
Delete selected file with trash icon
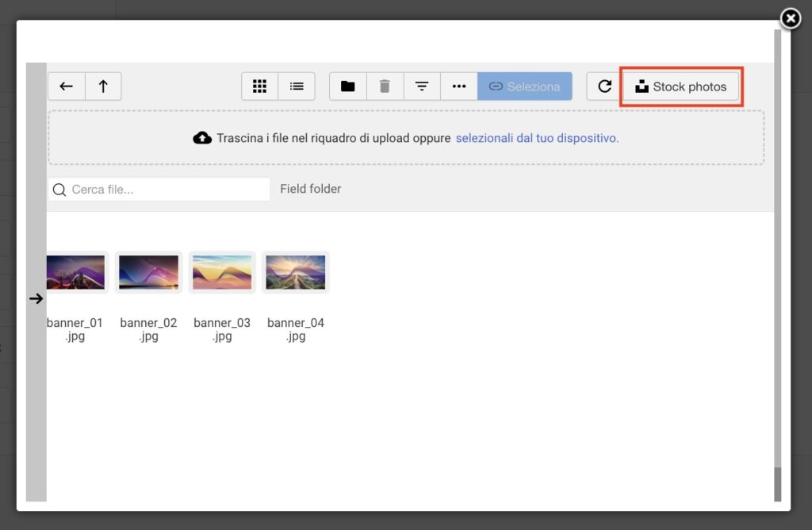point(385,86)
